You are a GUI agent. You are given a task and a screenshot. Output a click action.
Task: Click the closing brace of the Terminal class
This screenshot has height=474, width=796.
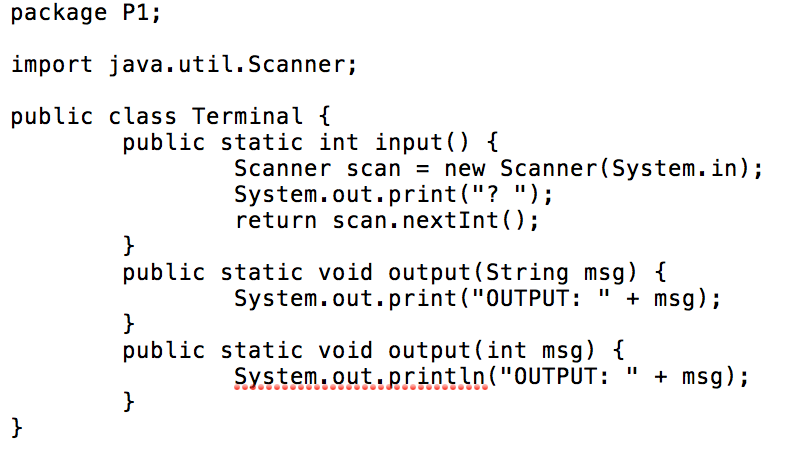pos(17,427)
